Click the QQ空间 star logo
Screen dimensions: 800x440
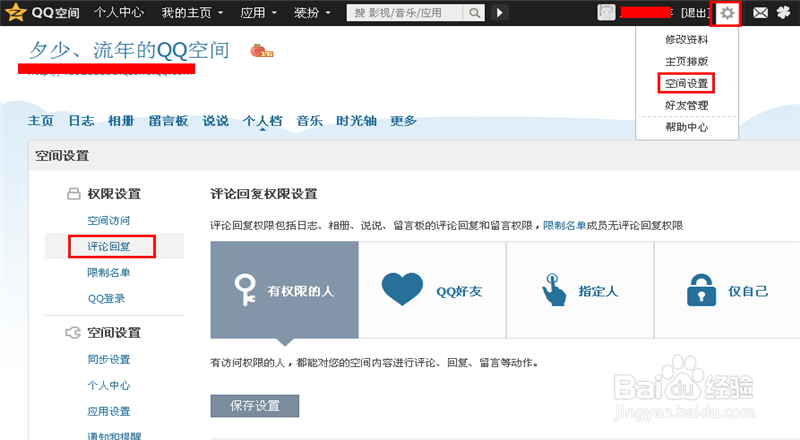tap(15, 12)
